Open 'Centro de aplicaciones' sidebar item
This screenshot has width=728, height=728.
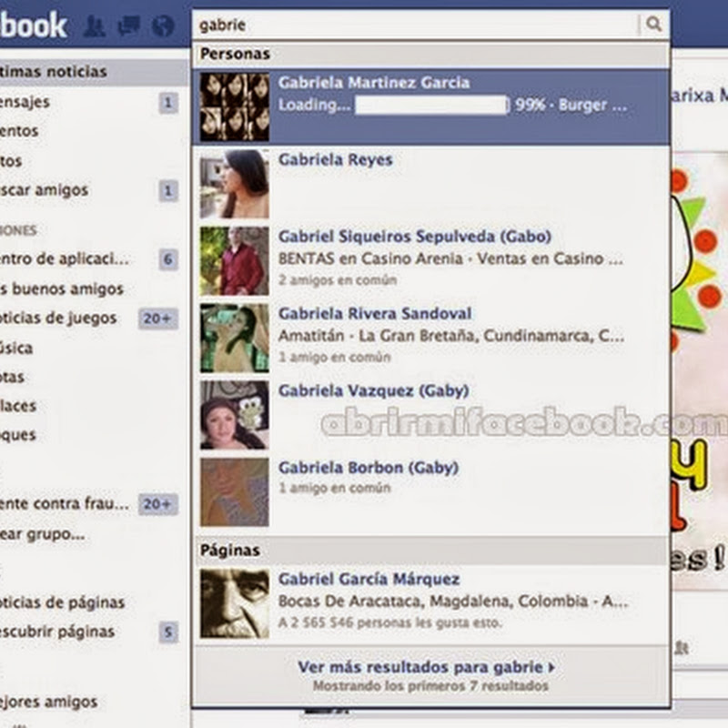pos(65,258)
